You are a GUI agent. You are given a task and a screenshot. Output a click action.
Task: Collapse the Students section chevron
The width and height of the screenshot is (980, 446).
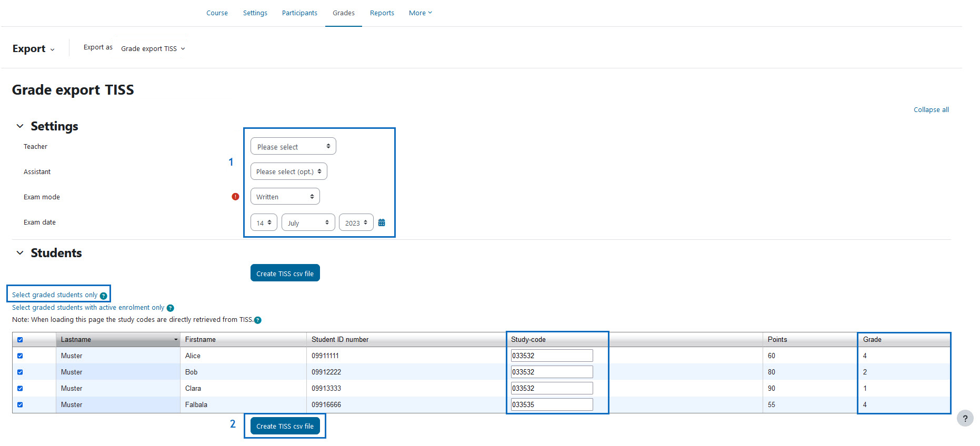(20, 253)
